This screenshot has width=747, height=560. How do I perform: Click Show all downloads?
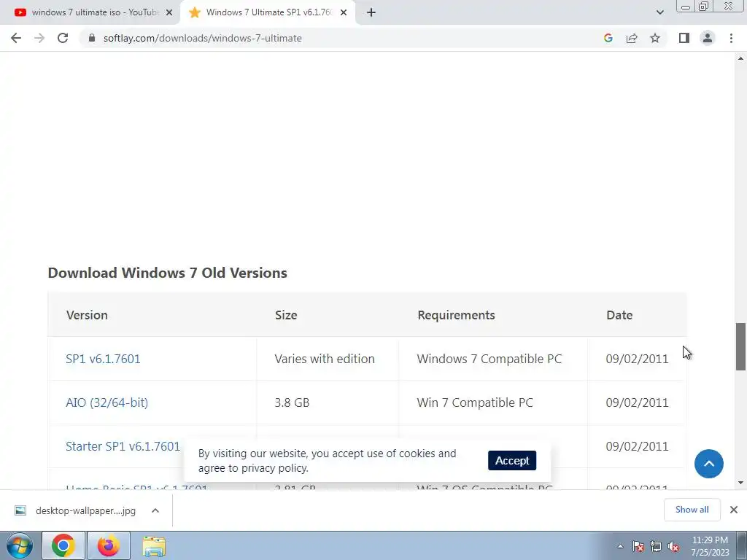point(692,510)
